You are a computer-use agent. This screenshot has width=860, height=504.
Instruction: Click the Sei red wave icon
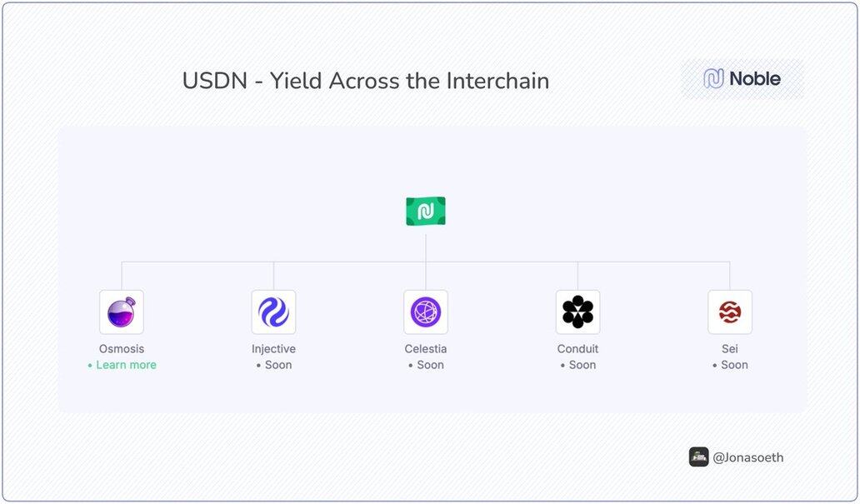pyautogui.click(x=730, y=312)
